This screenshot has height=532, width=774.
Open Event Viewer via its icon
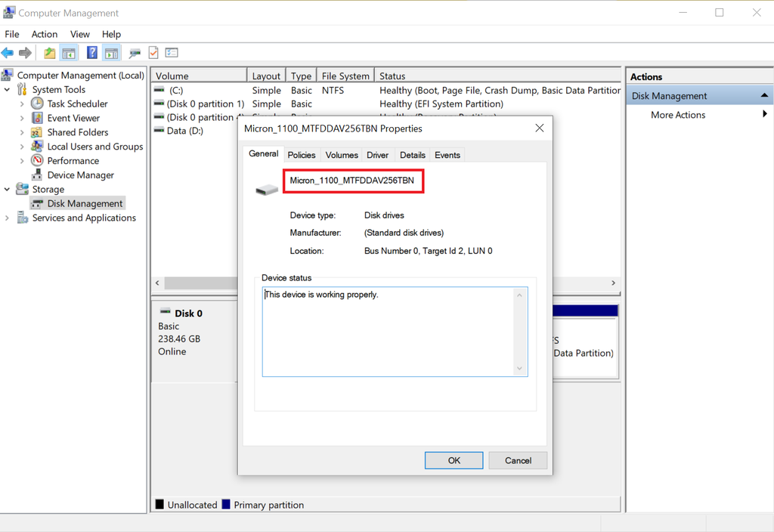[37, 118]
